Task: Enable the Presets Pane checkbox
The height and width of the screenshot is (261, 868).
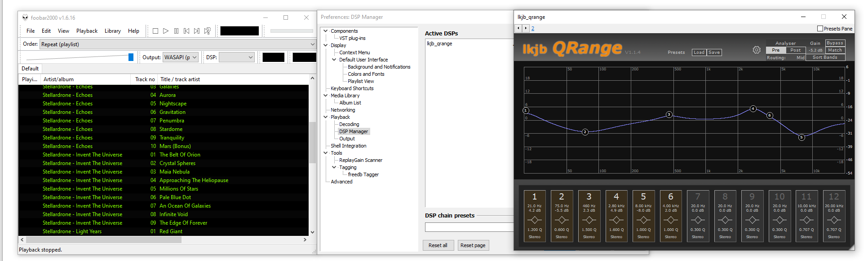Action: 820,29
